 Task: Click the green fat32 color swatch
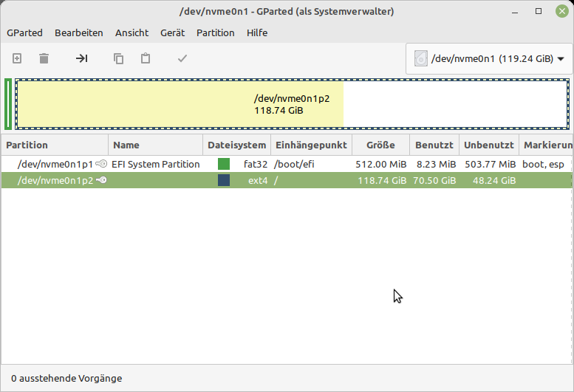(x=224, y=164)
